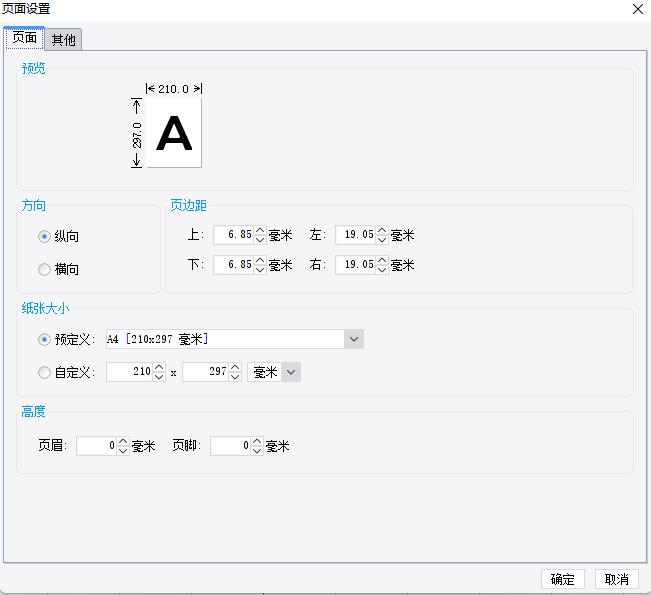Increase the 页眉 header height
The width and height of the screenshot is (651, 595).
[x=123, y=441]
